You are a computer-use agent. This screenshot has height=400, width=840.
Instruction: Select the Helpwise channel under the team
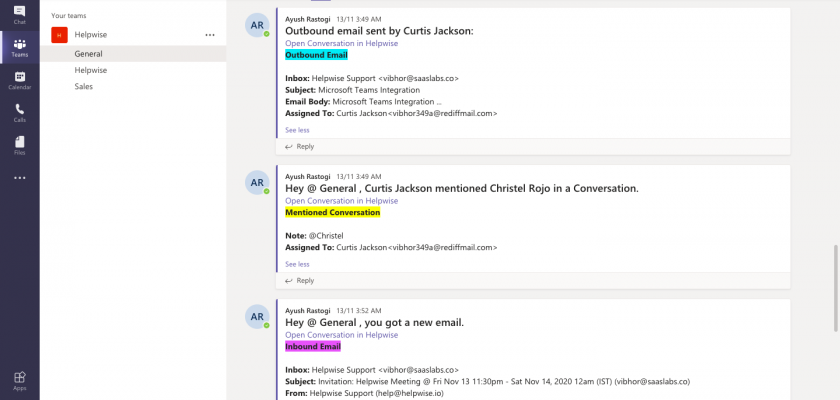click(90, 70)
